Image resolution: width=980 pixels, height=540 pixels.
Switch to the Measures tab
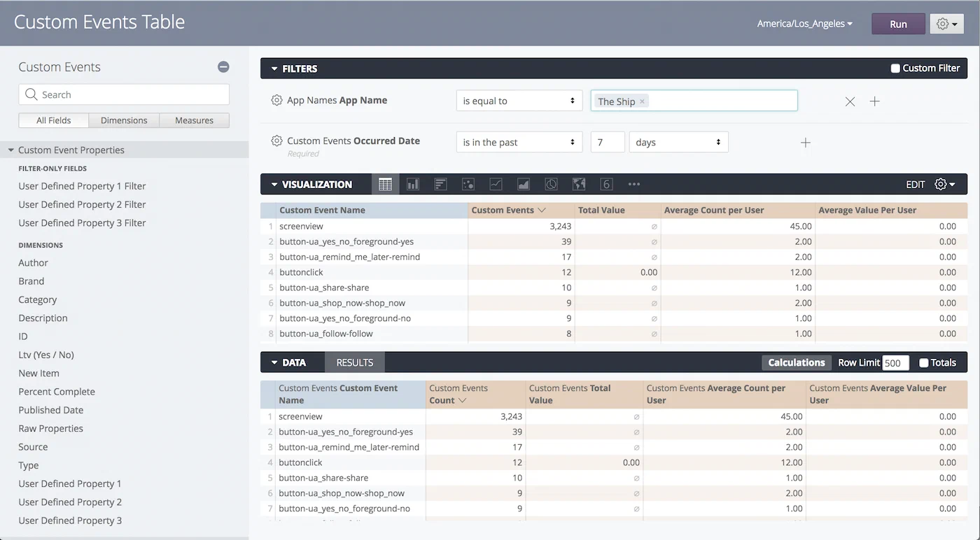tap(194, 120)
